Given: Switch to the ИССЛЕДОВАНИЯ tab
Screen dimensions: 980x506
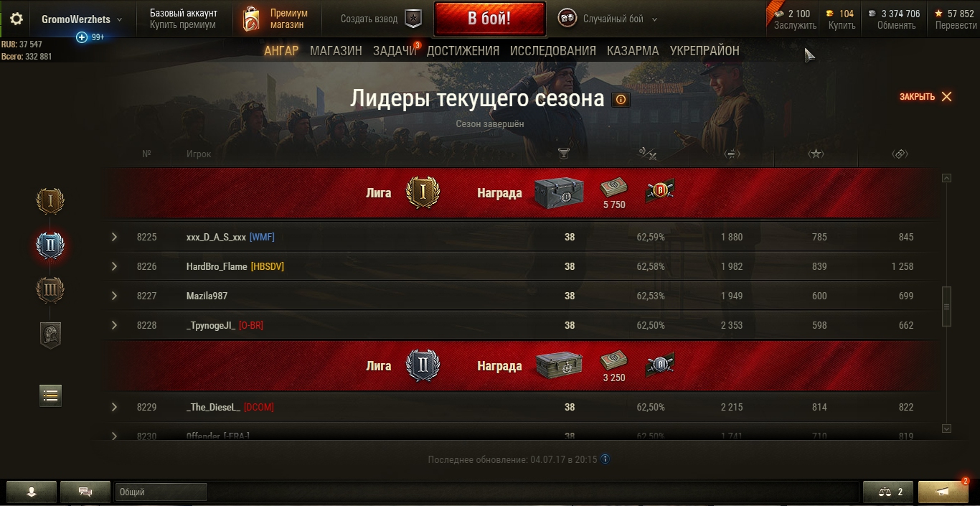Looking at the screenshot, I should pos(552,51).
